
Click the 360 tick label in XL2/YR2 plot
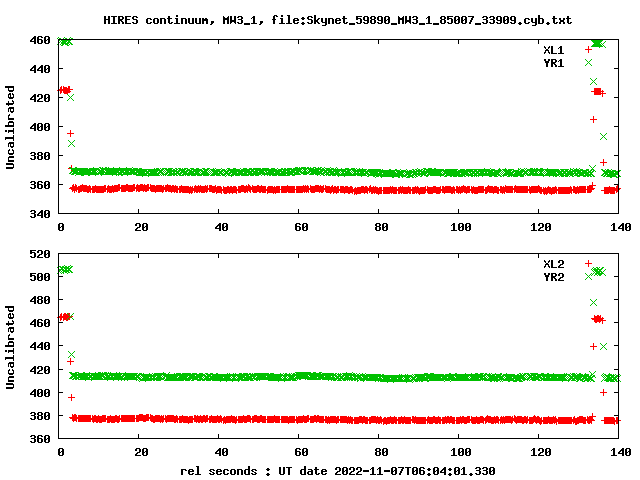[40, 439]
